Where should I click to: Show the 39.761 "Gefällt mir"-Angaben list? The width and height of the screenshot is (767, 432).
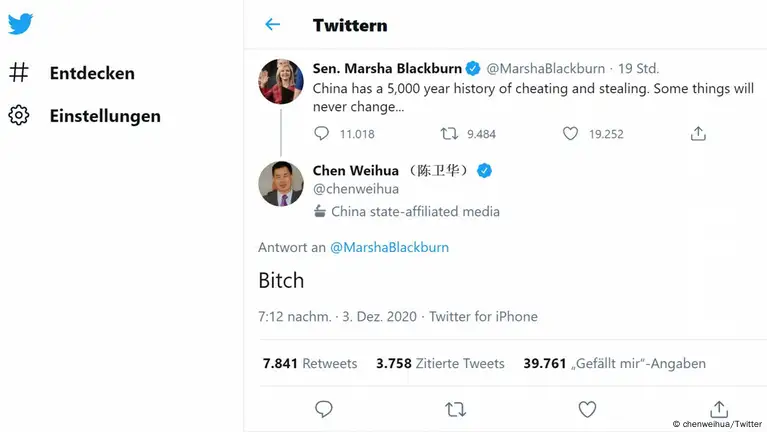coord(614,363)
